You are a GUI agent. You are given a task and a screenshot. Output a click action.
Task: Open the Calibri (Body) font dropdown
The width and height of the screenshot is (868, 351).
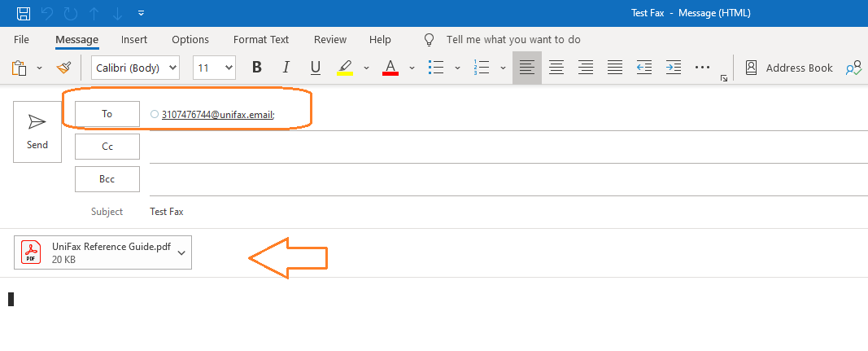[x=135, y=68]
